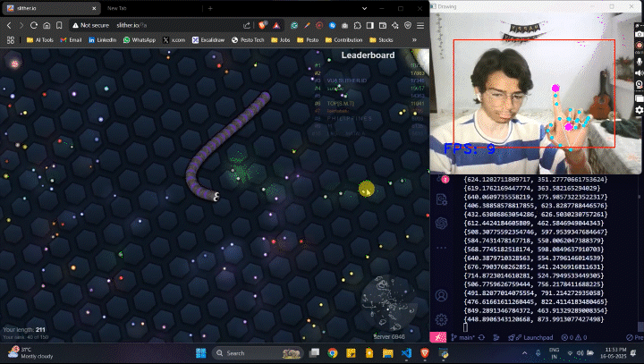This screenshot has height=364, width=644.
Task: Open Brave Shields lion icon
Action: (262, 25)
